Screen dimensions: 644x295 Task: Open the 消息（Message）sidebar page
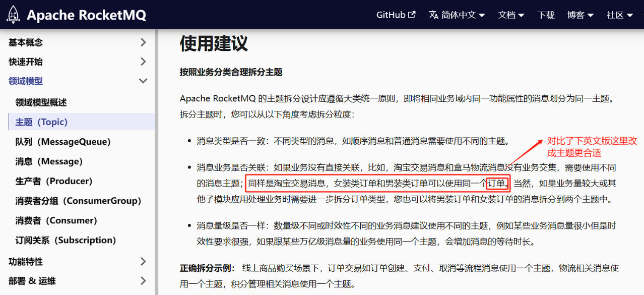coord(49,161)
